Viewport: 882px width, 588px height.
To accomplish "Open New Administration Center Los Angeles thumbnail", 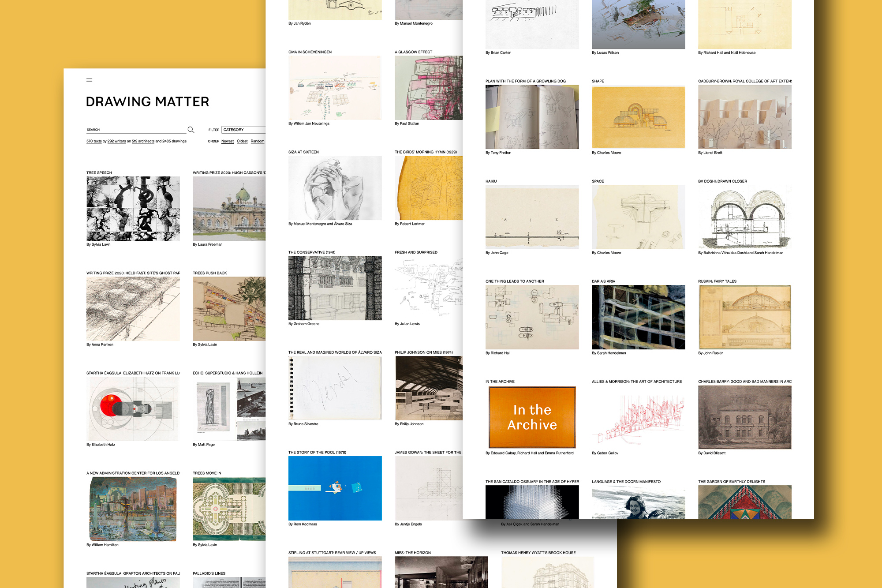I will click(133, 509).
